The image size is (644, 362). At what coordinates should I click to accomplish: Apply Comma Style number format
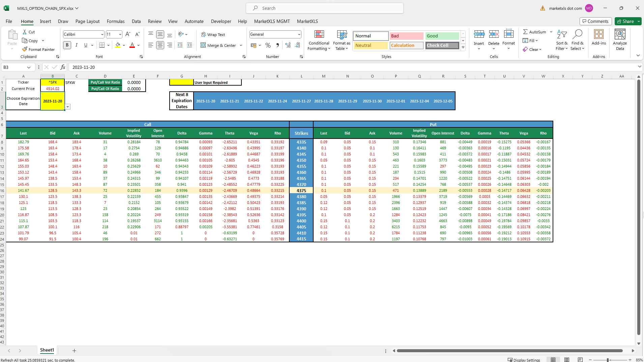pos(277,45)
